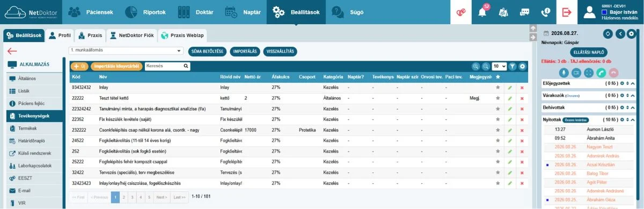
Task: Click the fullscreen icon in right panel
Action: coord(589,73)
